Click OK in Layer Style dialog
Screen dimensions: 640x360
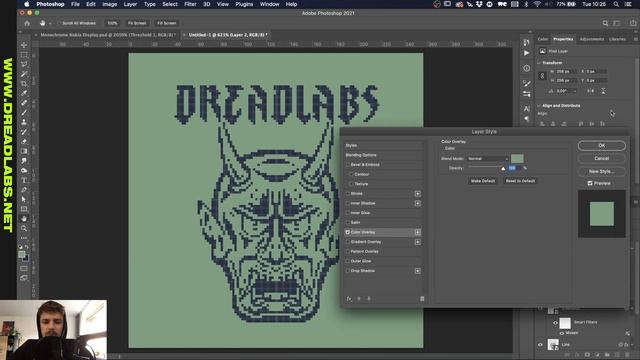(x=602, y=146)
